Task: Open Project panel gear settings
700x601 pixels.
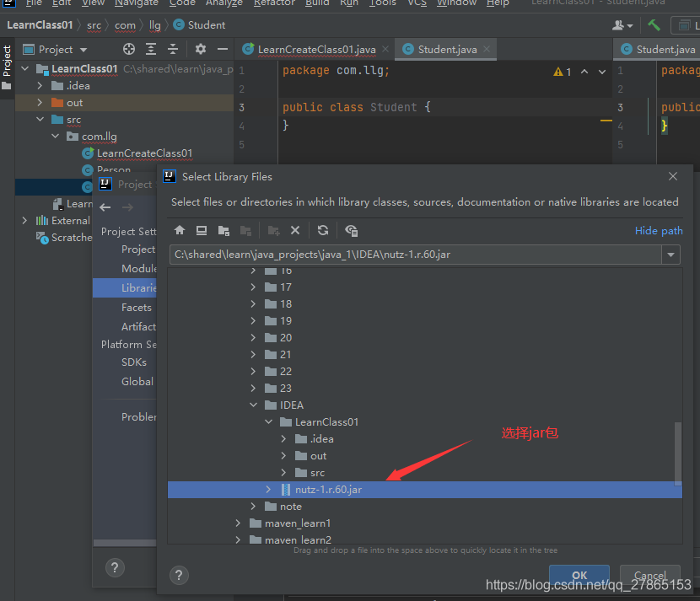Action: [x=200, y=49]
